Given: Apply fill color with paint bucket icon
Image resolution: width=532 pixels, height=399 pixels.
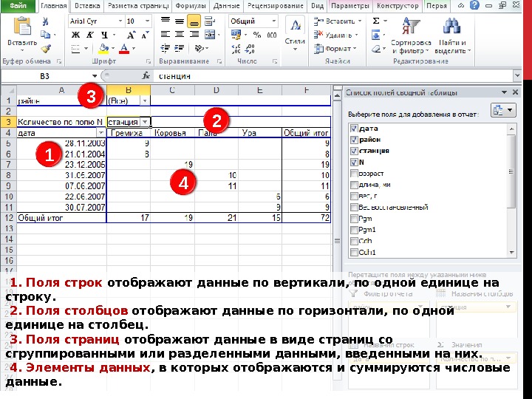Looking at the screenshot, I should point(103,49).
